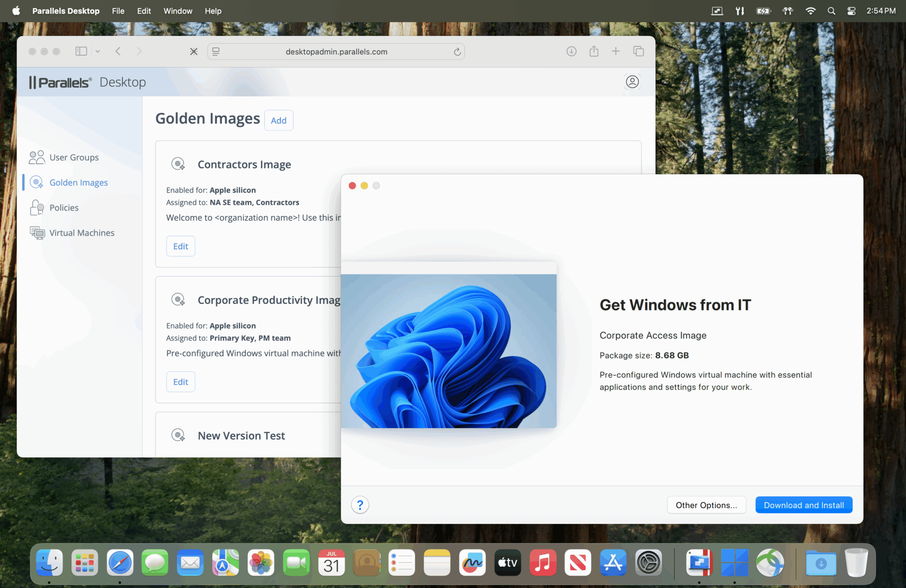Reload the desktopadmin.parallels.com page
The image size is (906, 588).
(x=457, y=51)
